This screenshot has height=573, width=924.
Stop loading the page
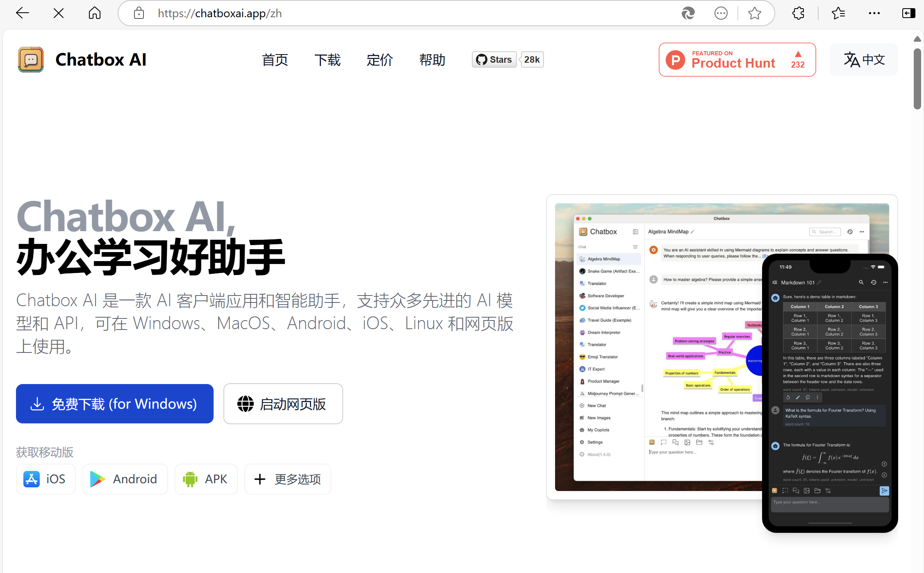pyautogui.click(x=59, y=13)
